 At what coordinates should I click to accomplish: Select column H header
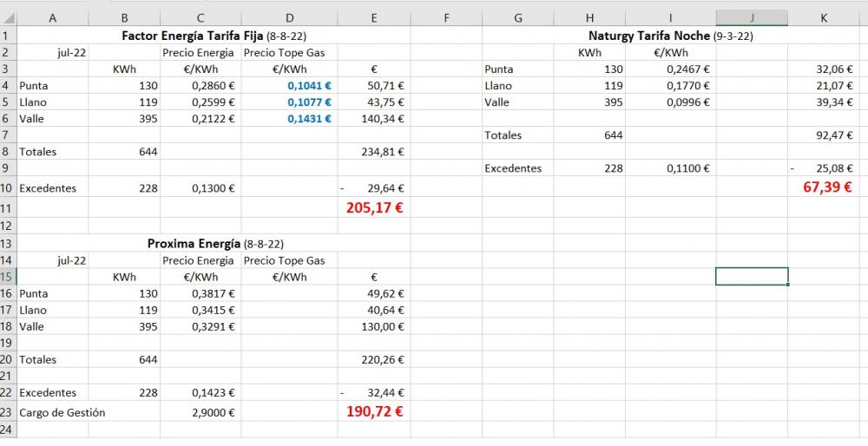(x=589, y=18)
